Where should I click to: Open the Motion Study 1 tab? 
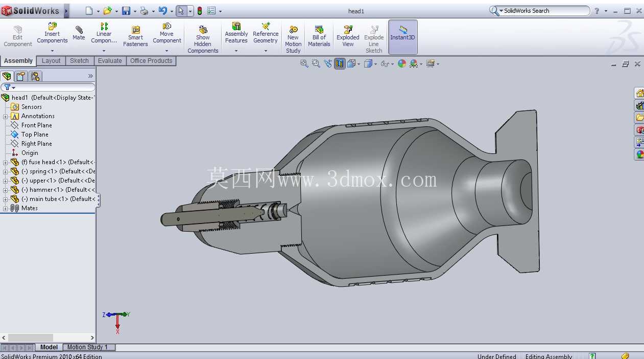tap(88, 347)
